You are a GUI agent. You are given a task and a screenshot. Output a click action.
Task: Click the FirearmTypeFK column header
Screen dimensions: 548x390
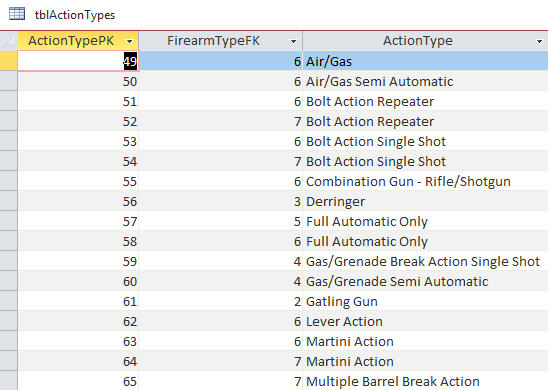point(221,41)
